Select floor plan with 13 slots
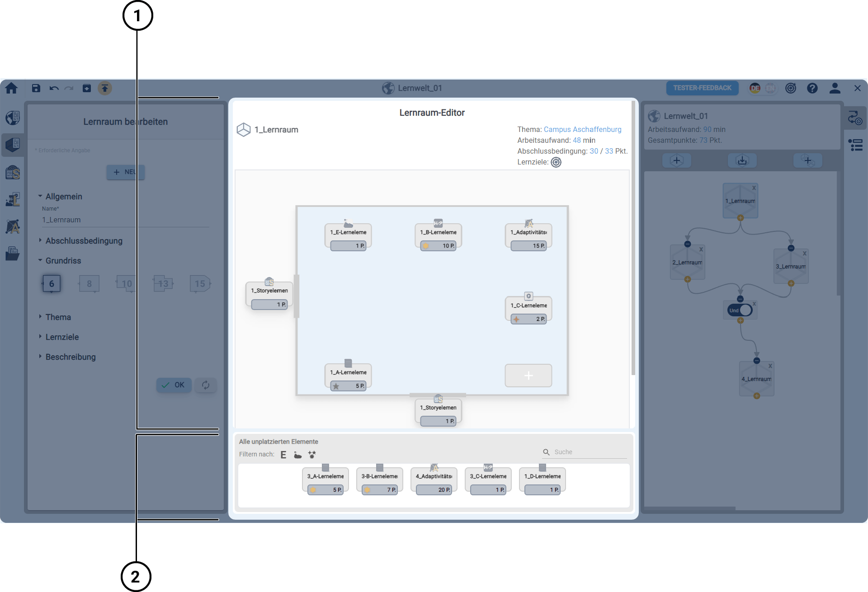The image size is (868, 592). (x=163, y=284)
